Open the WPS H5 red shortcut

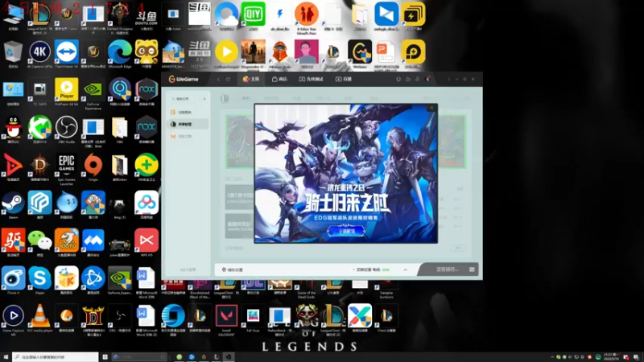click(x=147, y=243)
